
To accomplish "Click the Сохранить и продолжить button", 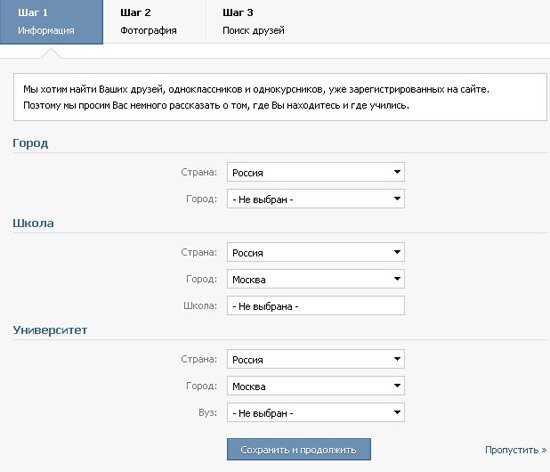I will click(x=299, y=449).
